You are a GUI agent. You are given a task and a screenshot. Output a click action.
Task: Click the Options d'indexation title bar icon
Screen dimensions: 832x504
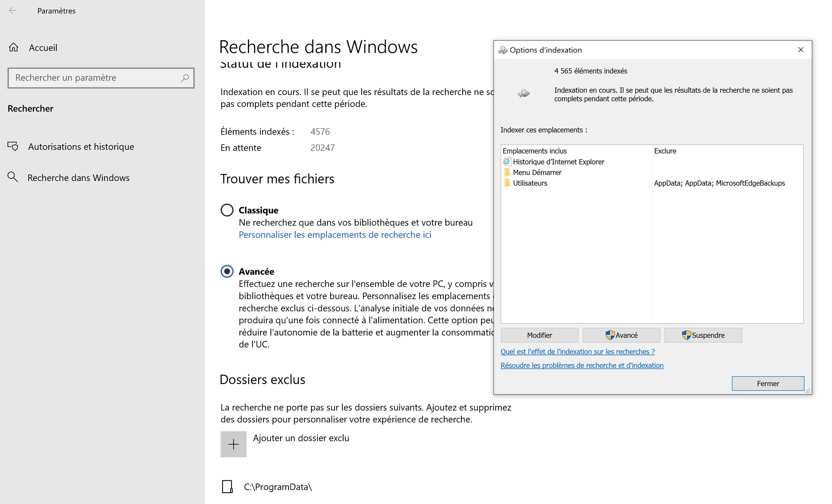(503, 50)
